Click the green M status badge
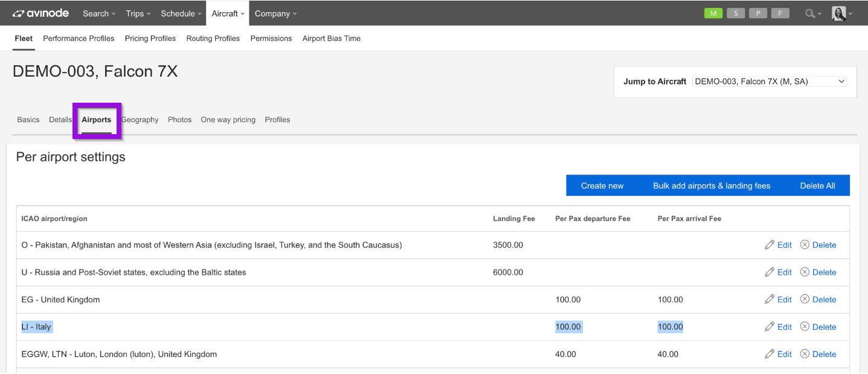The image size is (868, 374). tap(713, 13)
